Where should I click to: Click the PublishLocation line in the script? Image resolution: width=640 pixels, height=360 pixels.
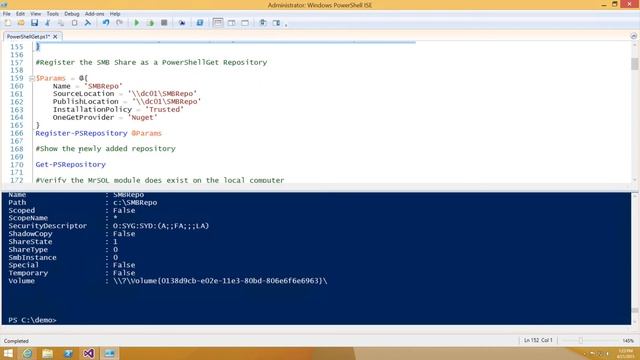(127, 102)
